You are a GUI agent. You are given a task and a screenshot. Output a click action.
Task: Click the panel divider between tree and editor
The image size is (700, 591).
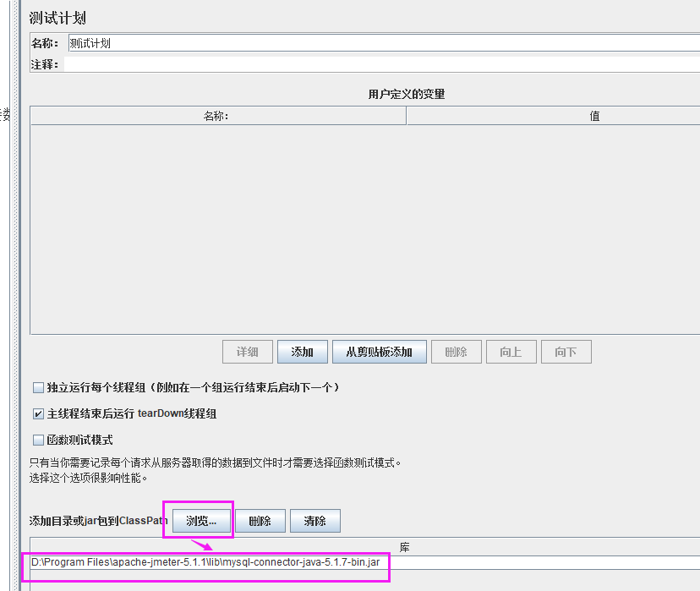[14, 296]
